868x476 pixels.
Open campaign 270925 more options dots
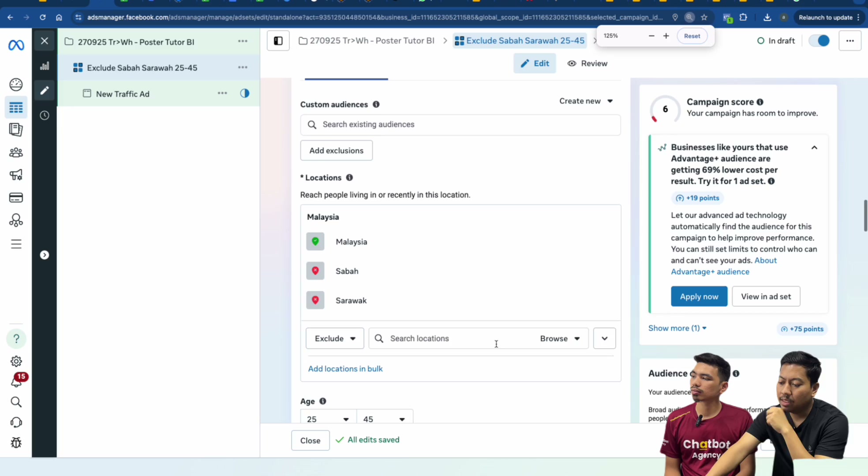[243, 41]
